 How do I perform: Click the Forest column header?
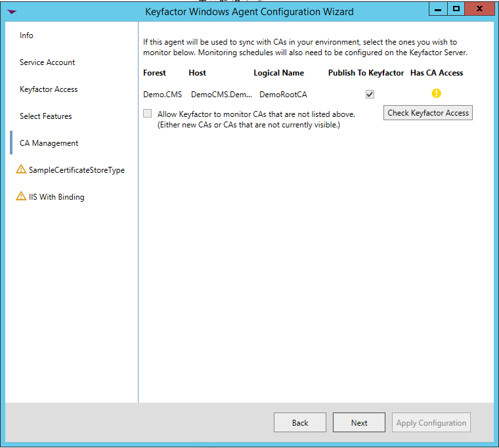(x=154, y=73)
